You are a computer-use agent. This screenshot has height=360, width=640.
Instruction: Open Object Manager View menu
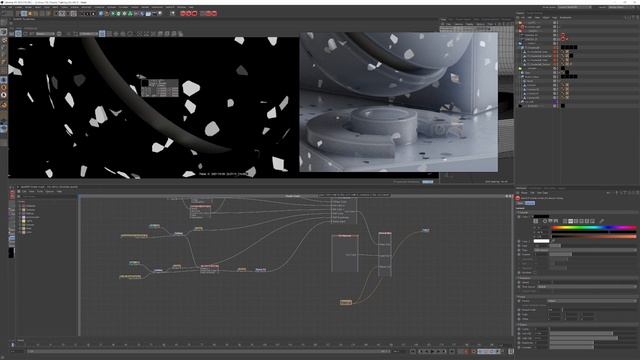tap(537, 18)
